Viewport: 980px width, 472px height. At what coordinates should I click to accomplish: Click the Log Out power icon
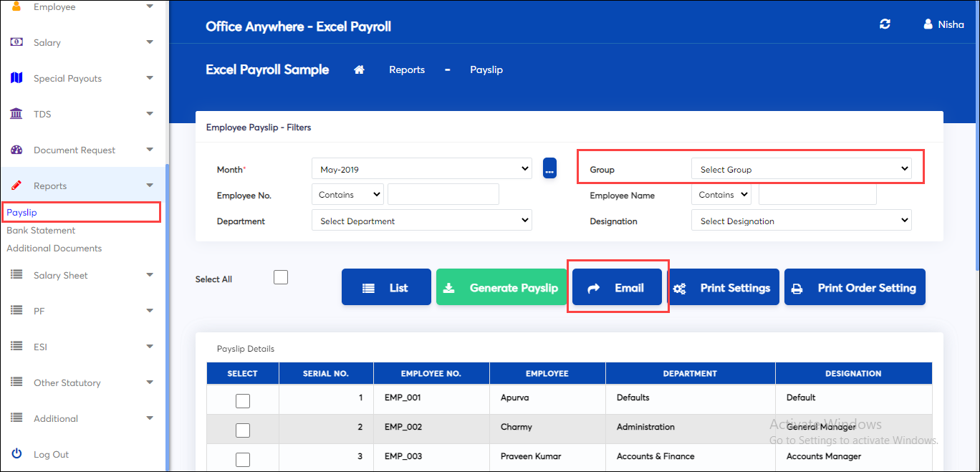point(17,454)
